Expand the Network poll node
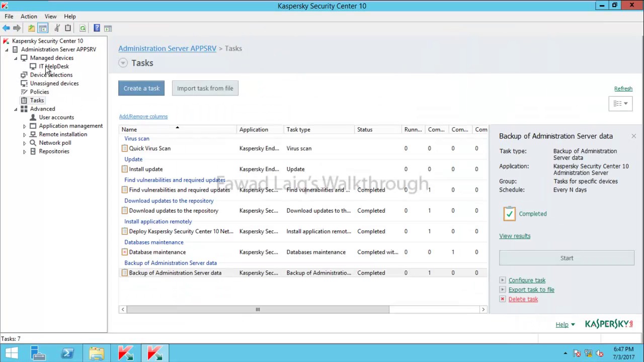The height and width of the screenshot is (362, 644). (x=25, y=143)
